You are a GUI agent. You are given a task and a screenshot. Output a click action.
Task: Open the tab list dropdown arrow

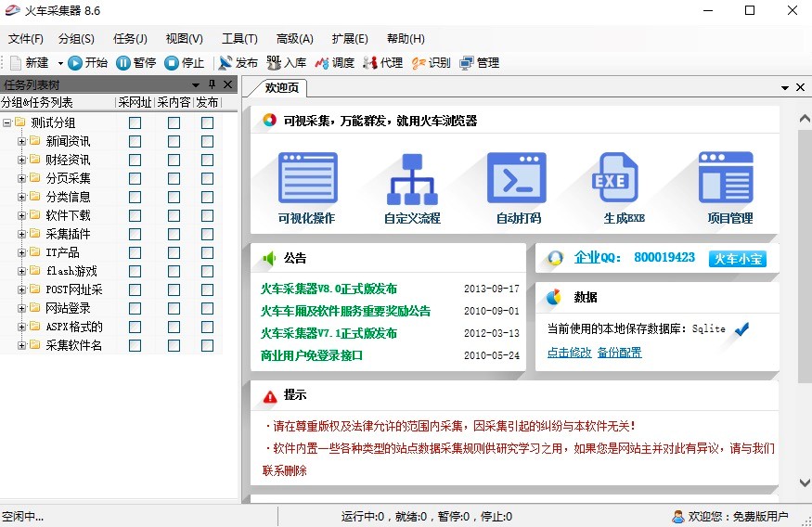[x=785, y=87]
